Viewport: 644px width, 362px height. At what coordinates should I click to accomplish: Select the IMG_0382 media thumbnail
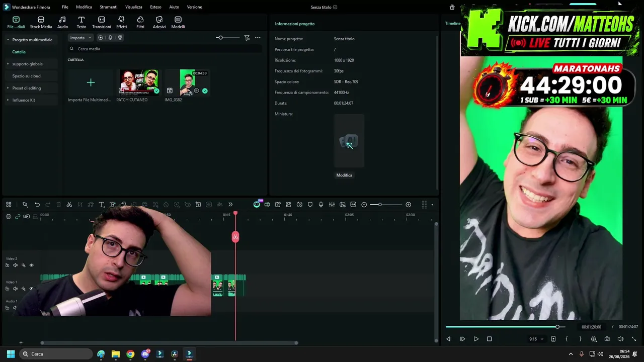point(187,82)
